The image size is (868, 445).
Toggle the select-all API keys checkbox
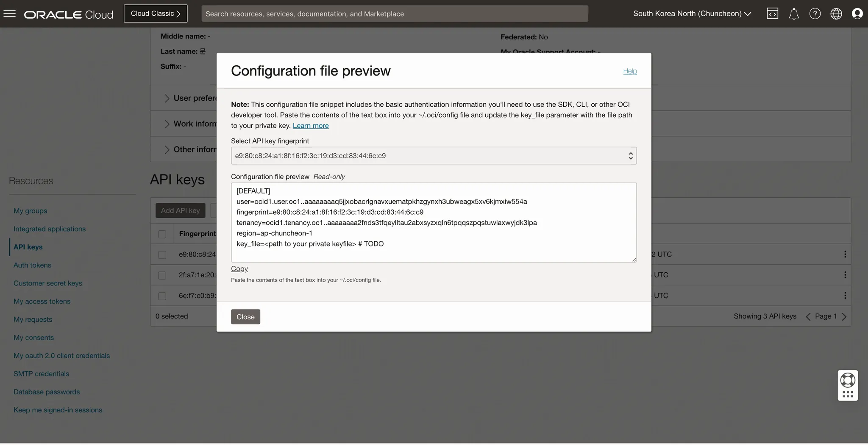162,234
